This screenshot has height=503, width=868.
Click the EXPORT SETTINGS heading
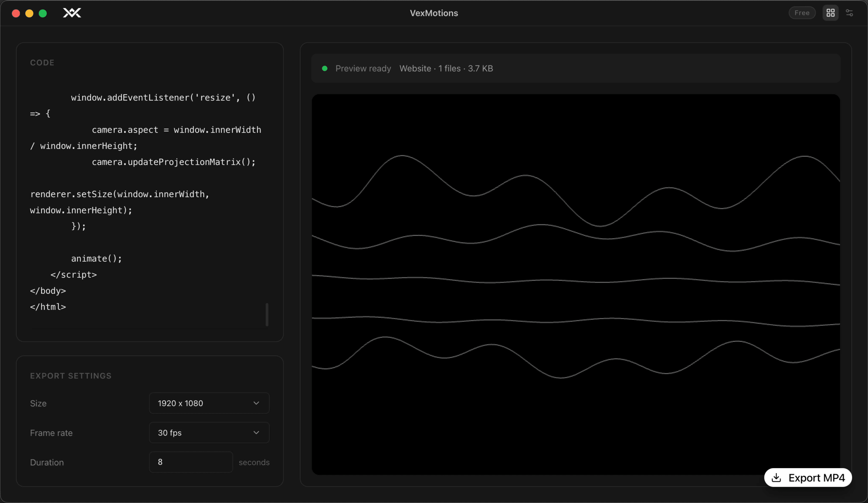pyautogui.click(x=71, y=376)
